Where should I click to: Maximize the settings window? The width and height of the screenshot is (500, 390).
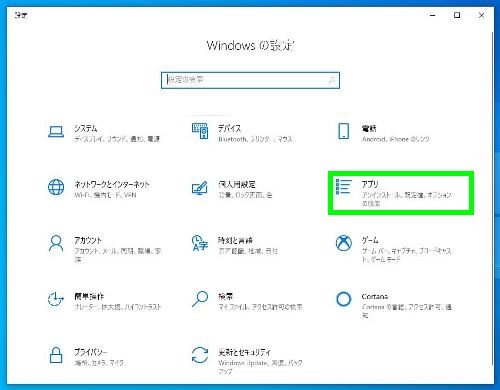point(457,15)
